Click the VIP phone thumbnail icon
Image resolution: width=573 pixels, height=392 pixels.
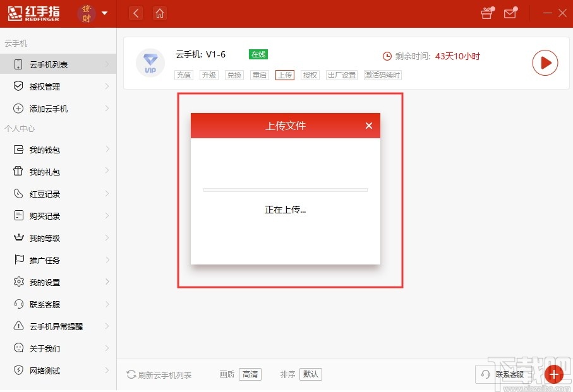click(150, 62)
